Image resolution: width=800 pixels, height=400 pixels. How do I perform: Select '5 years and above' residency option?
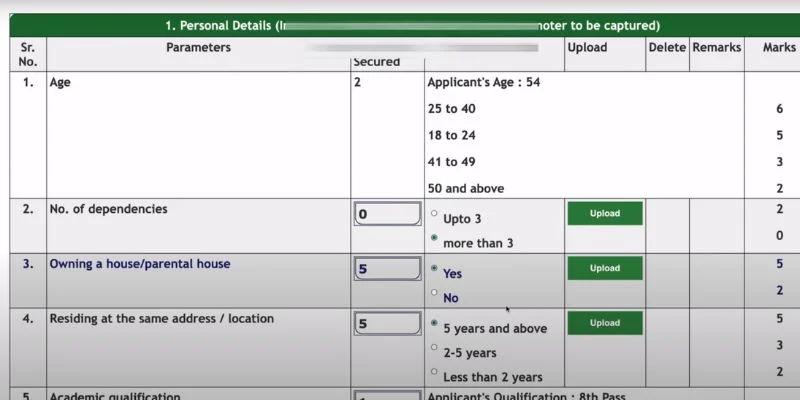coord(434,324)
